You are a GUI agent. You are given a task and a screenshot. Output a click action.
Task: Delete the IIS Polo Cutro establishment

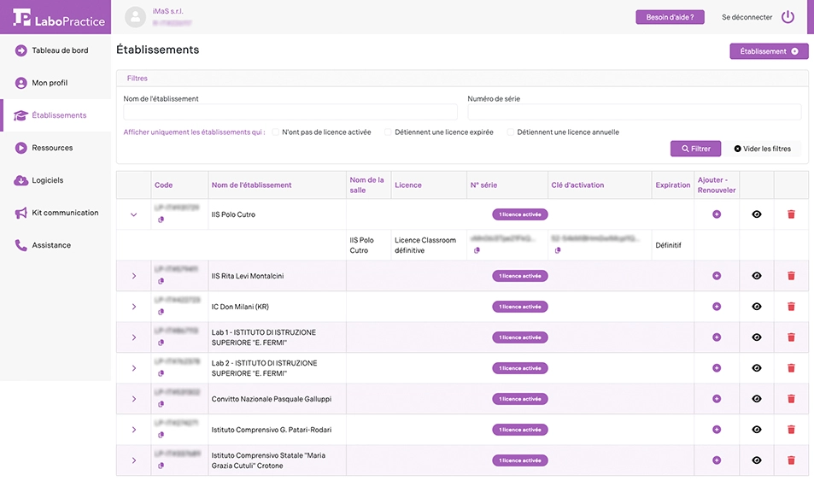[x=790, y=214]
